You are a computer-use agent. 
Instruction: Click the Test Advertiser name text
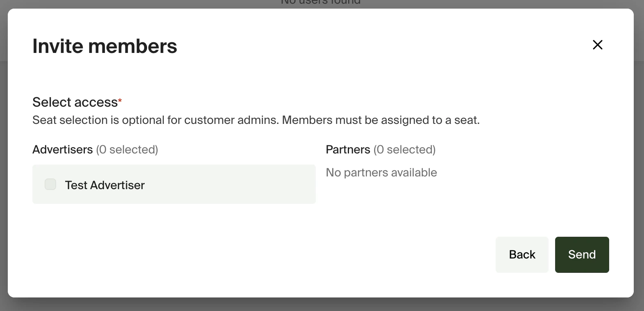pyautogui.click(x=104, y=185)
